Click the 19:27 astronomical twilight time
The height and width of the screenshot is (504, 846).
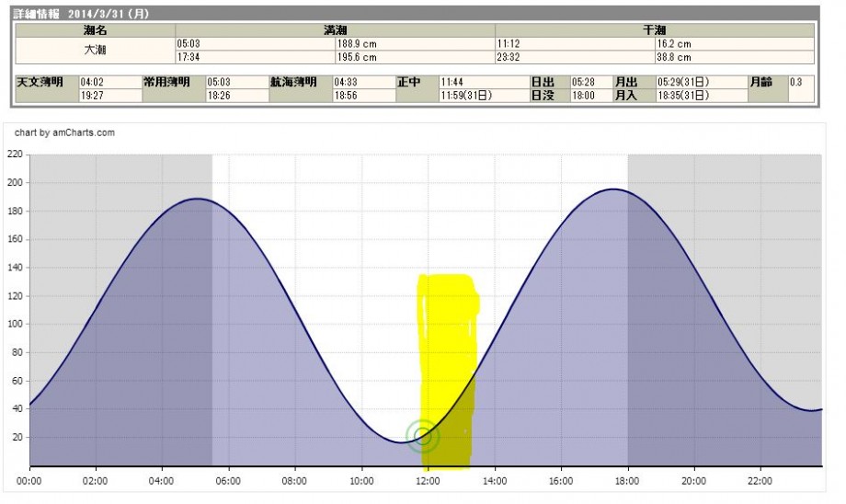point(110,96)
